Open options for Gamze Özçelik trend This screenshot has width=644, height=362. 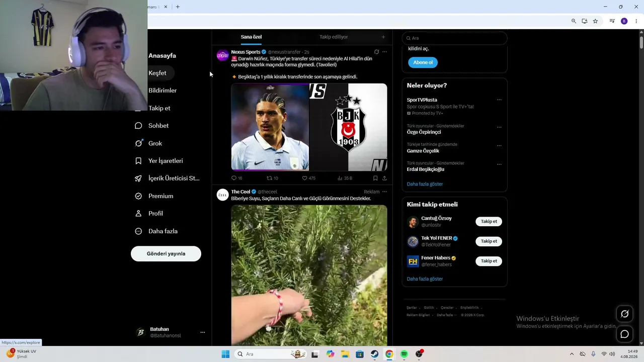[x=499, y=146]
